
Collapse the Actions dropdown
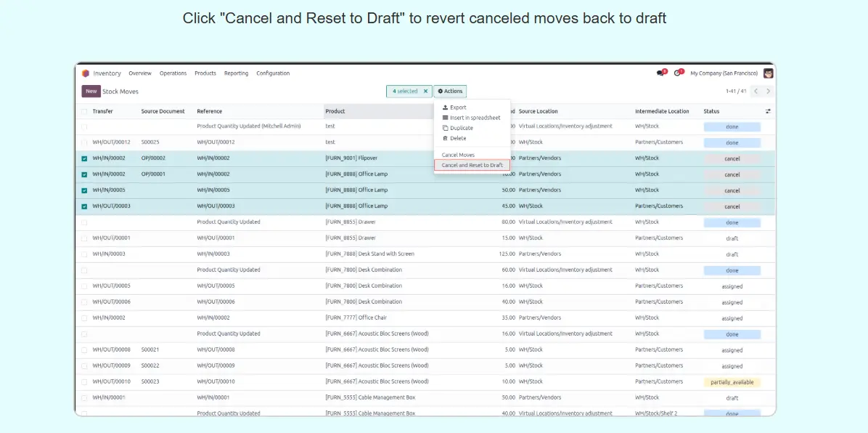[450, 92]
